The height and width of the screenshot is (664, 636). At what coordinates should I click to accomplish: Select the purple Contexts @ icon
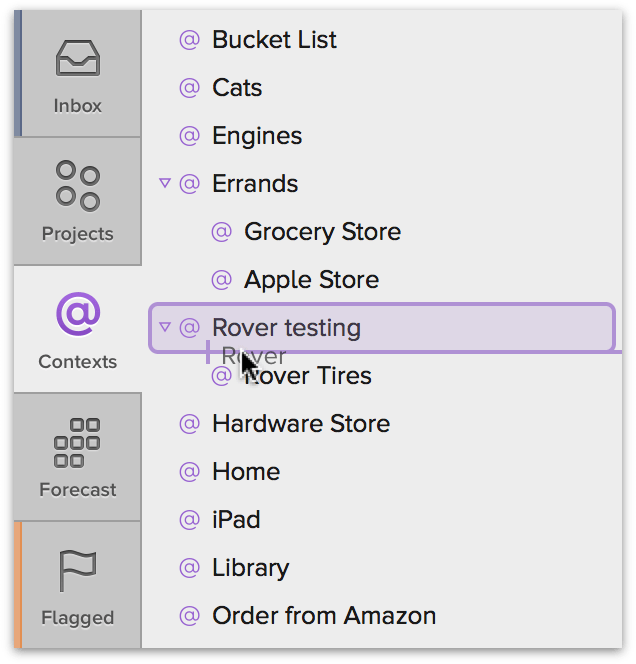click(78, 314)
